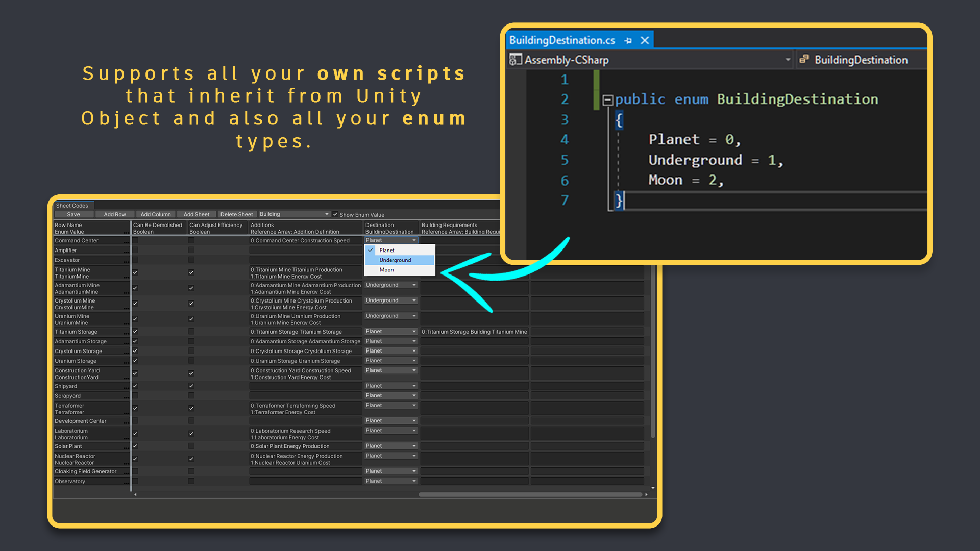Image resolution: width=980 pixels, height=551 pixels.
Task: Open the BuildingDestination type dropdown in Visual Studio
Action: click(x=863, y=60)
